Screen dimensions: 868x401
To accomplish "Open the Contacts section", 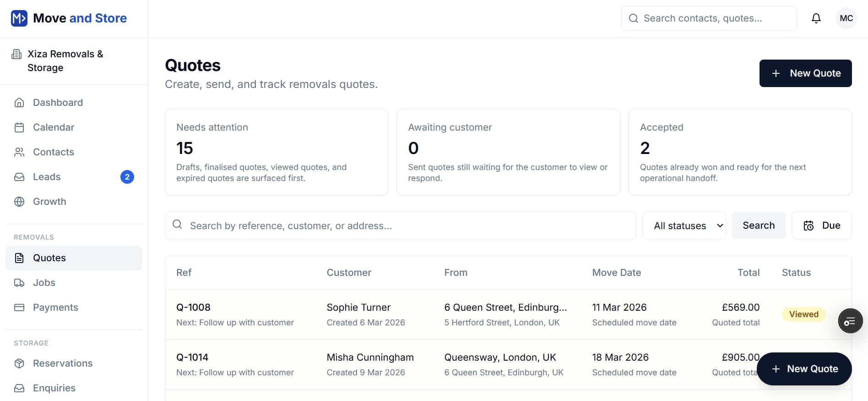I will point(74,152).
